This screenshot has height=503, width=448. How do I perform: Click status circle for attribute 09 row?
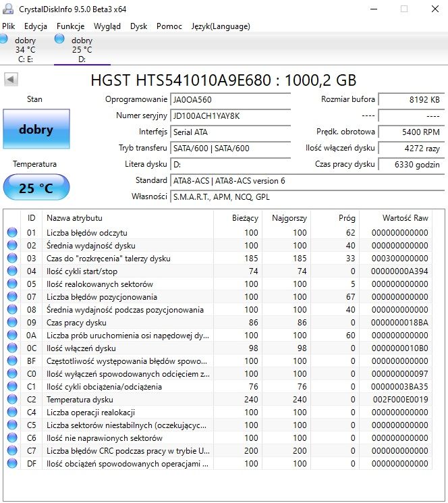[x=12, y=322]
